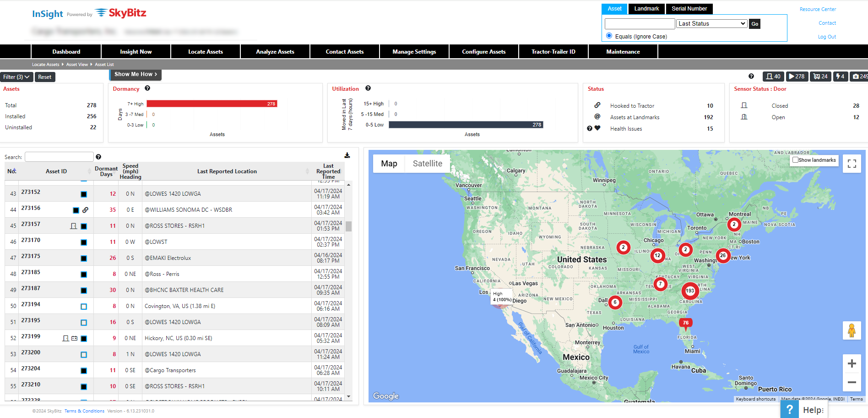This screenshot has height=418, width=868.
Task: Expand the Show Me How panel
Action: (x=136, y=74)
